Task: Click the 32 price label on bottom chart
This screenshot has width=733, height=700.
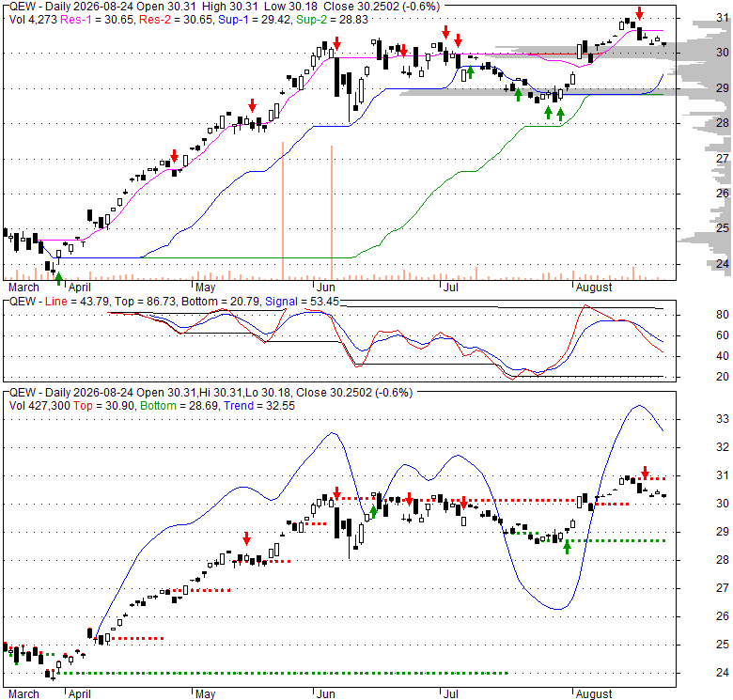Action: click(x=723, y=447)
